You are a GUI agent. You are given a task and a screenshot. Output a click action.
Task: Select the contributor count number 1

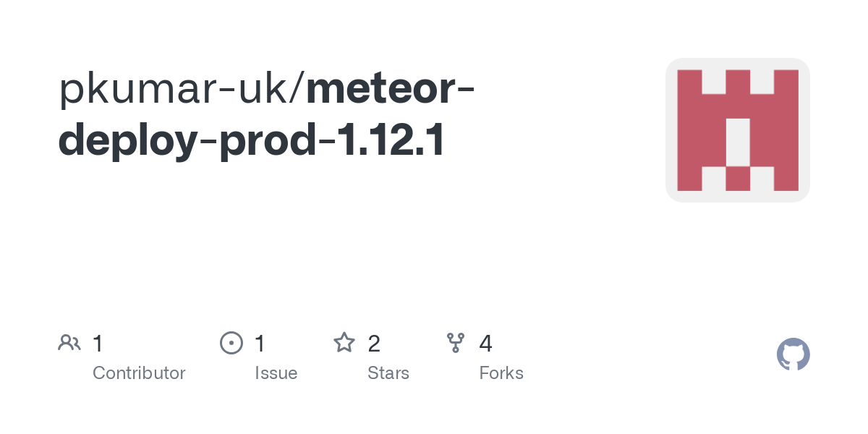[x=98, y=344]
